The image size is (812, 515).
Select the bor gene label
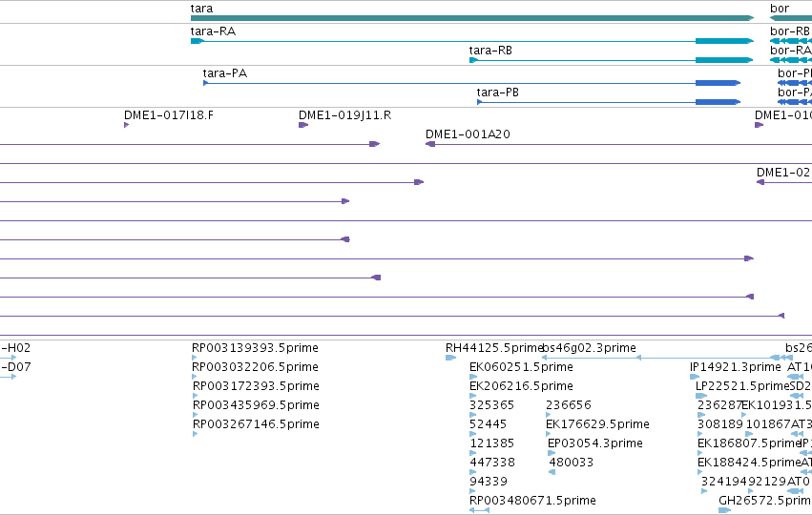coord(780,9)
